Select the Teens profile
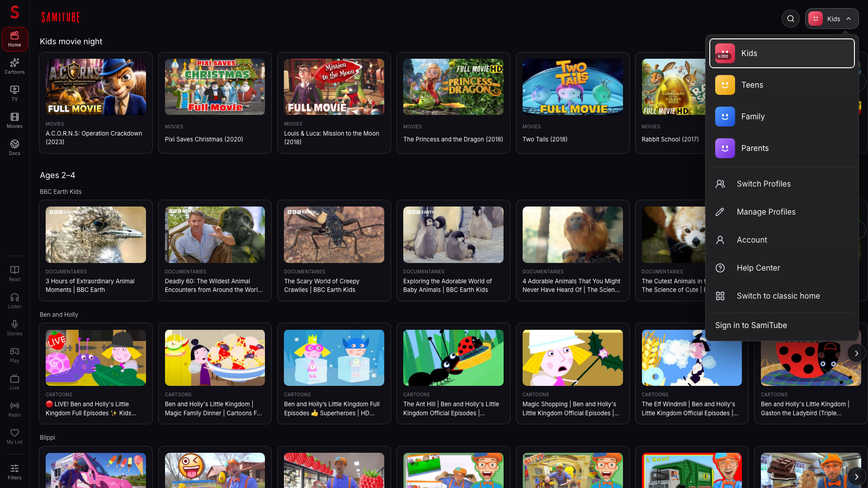 tap(782, 85)
